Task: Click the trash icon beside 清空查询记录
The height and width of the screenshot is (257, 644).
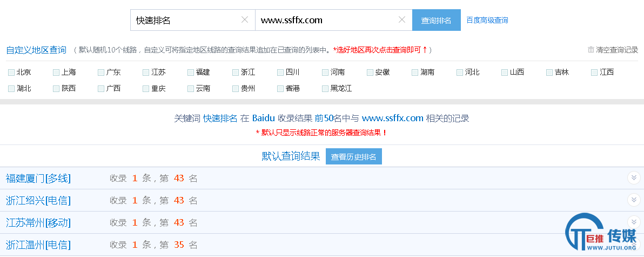Action: click(x=591, y=50)
